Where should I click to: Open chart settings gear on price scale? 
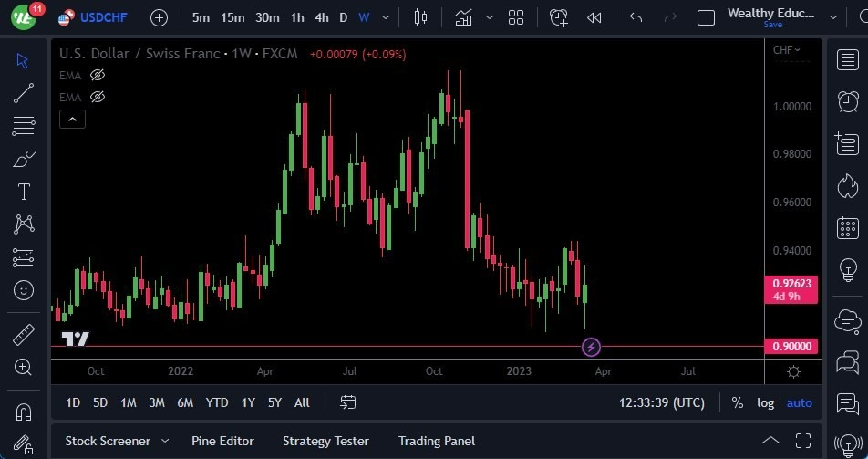pos(793,371)
